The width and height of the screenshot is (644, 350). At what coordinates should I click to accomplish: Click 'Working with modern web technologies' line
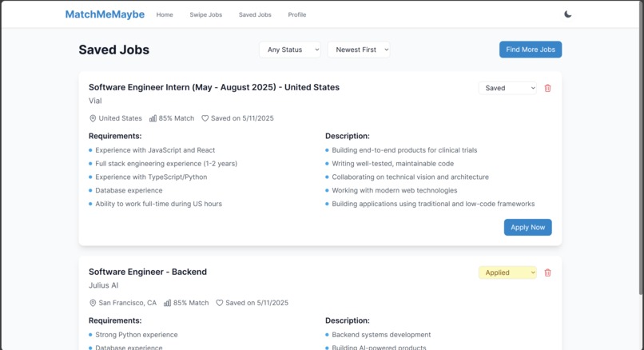click(395, 190)
